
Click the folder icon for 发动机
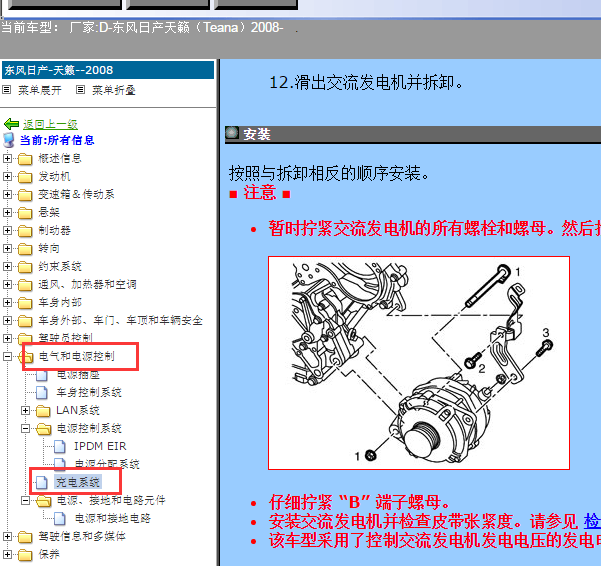pyautogui.click(x=25, y=177)
